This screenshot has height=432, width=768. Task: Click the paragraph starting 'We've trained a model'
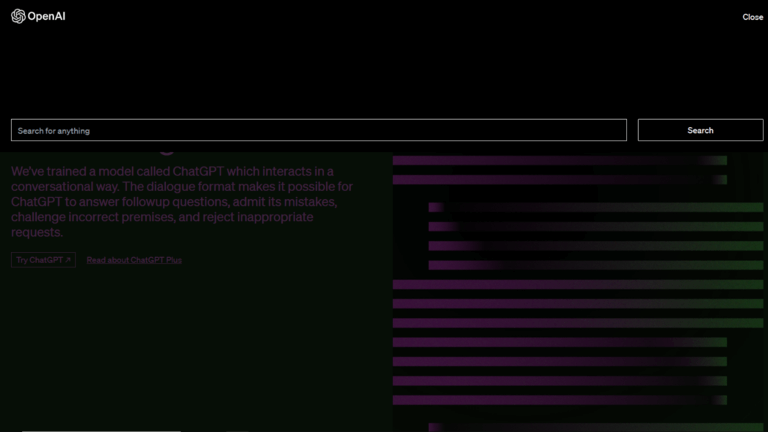[182, 201]
